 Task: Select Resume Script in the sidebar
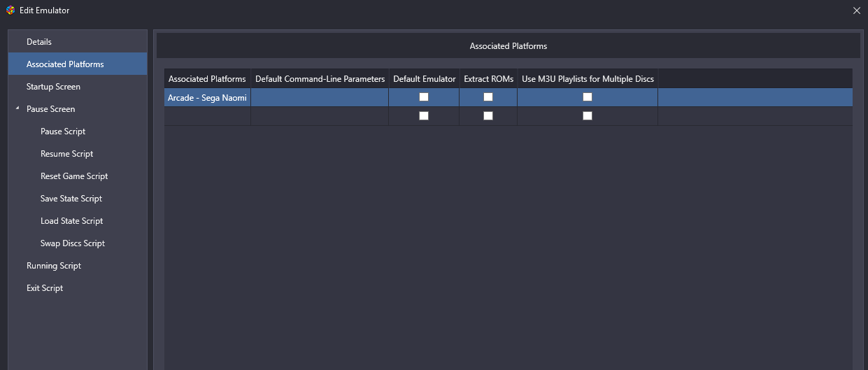click(66, 154)
